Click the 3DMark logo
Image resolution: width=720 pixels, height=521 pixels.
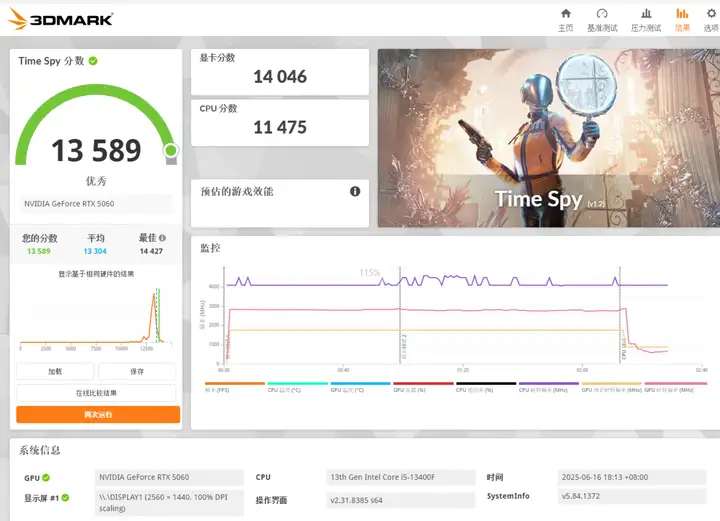point(61,19)
